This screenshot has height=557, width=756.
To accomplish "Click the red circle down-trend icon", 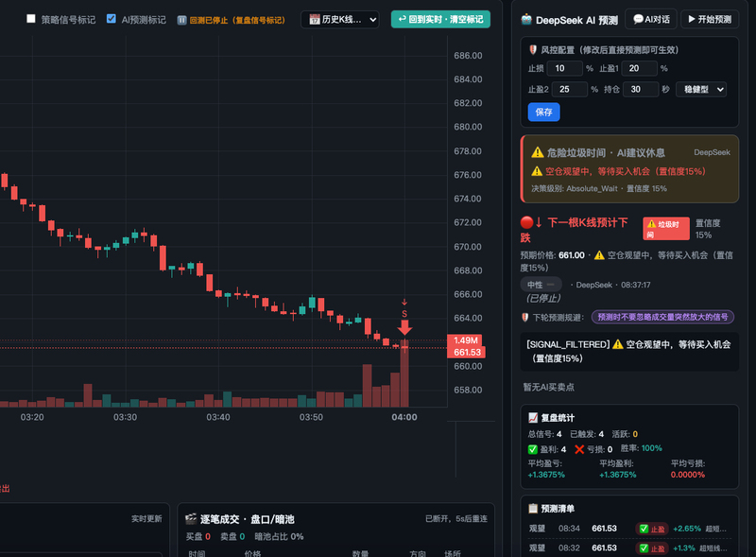I will pos(527,222).
